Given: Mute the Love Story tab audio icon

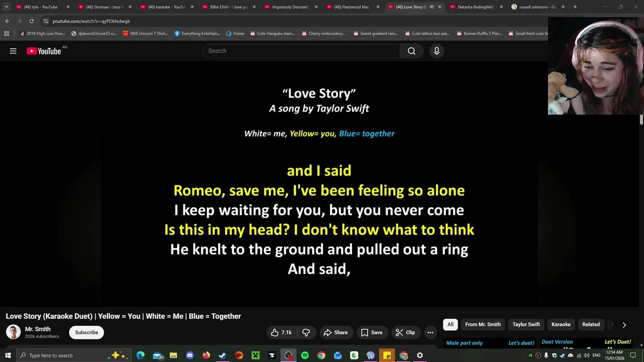Looking at the screenshot, I should coord(431,7).
